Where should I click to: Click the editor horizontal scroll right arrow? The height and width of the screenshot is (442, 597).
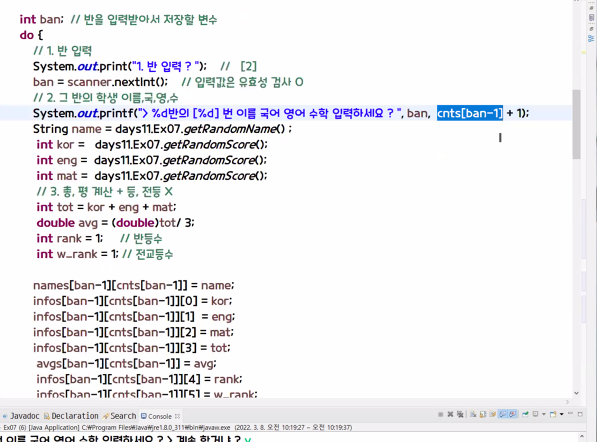[567, 402]
